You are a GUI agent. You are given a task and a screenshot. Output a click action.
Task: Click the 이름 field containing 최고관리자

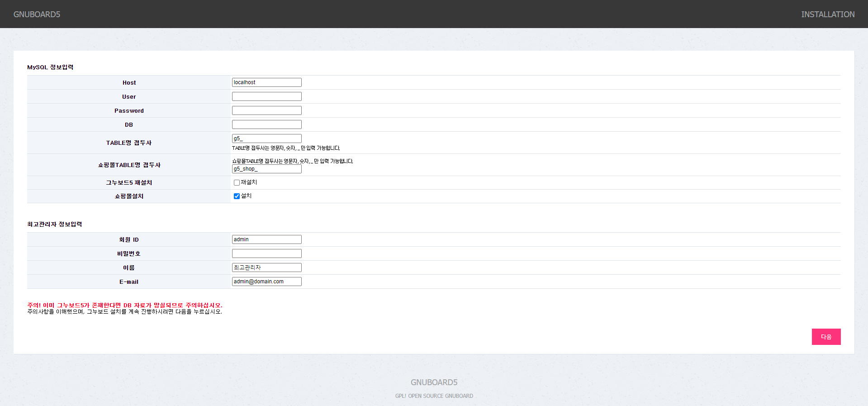[266, 267]
